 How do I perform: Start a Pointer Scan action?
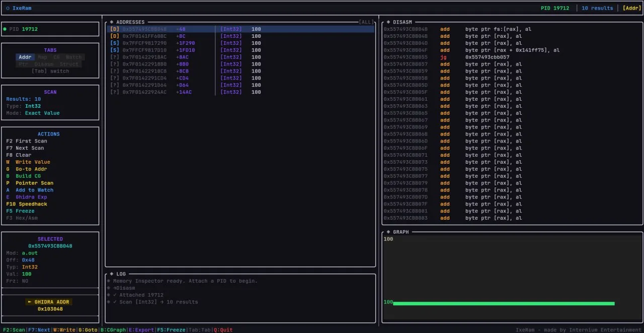point(30,183)
